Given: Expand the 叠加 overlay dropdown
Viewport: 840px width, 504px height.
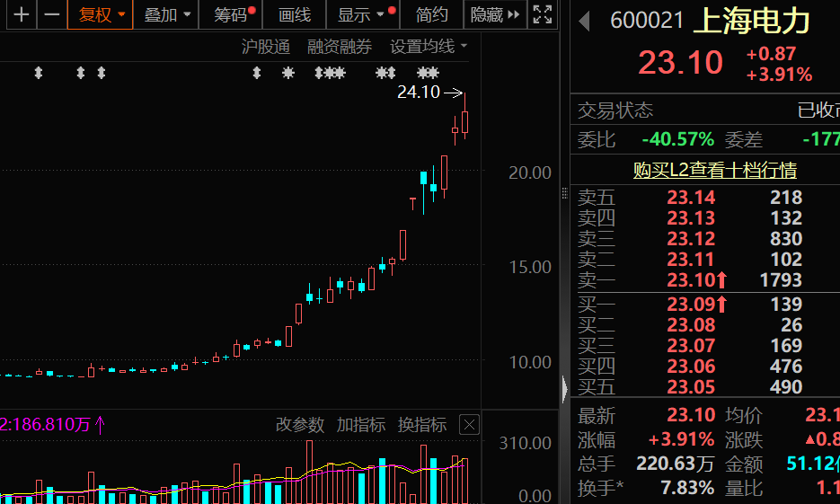Looking at the screenshot, I should click(x=167, y=14).
